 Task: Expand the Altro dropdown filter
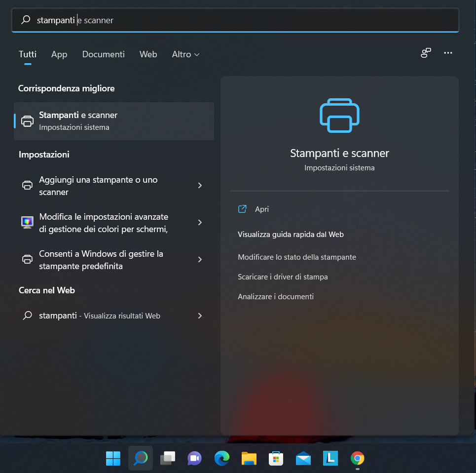click(x=185, y=54)
